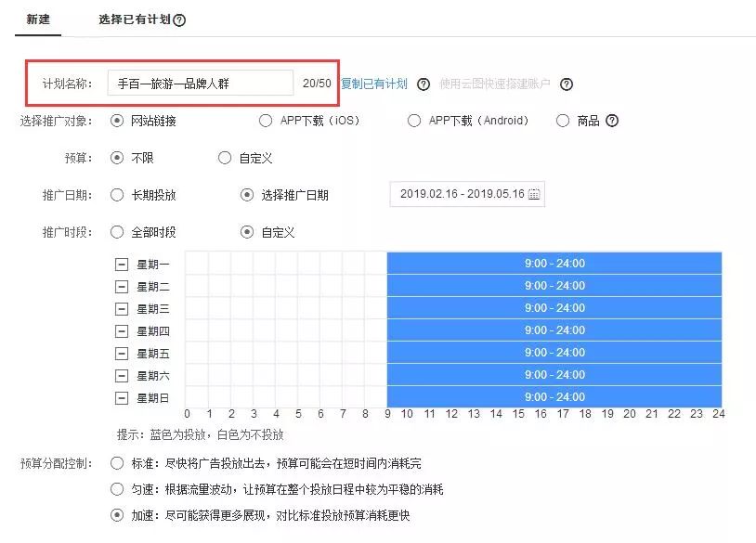This screenshot has width=756, height=543.
Task: Choose 自定义 budget radio button
Action: click(225, 158)
